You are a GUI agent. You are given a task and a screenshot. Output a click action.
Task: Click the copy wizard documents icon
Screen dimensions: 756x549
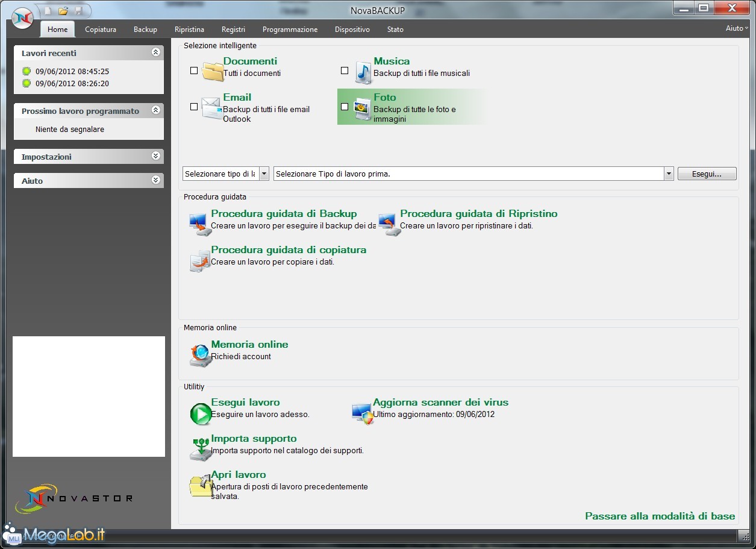coord(199,260)
